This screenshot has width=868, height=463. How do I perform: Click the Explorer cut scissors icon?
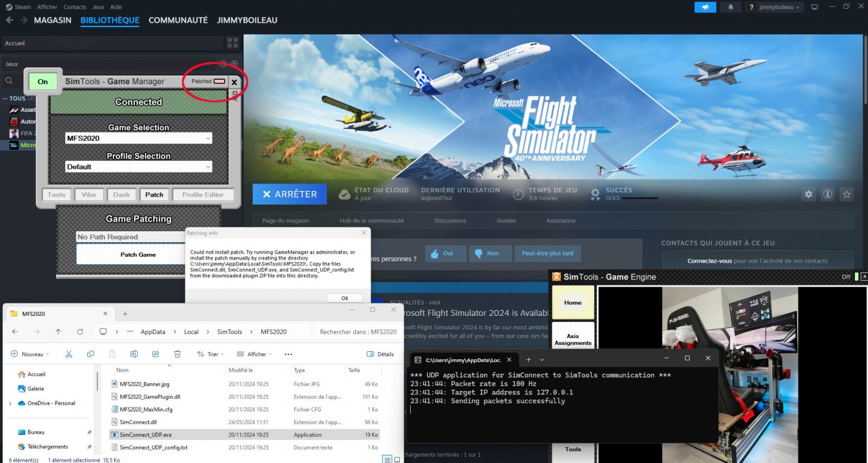pos(69,354)
